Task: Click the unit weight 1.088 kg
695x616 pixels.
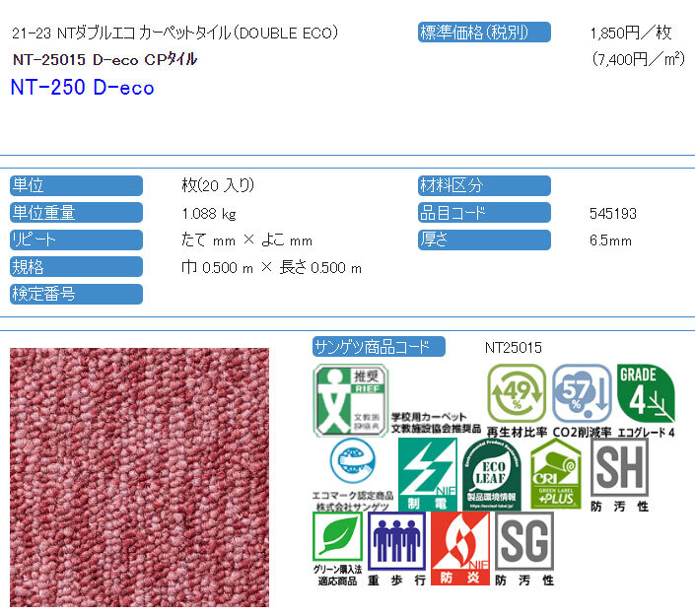Action: [x=209, y=214]
